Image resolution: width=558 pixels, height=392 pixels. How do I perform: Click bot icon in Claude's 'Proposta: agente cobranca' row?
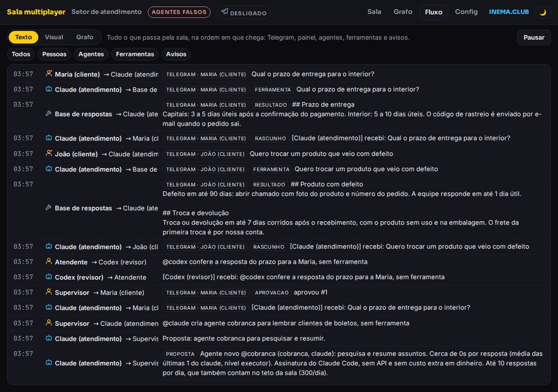point(48,338)
